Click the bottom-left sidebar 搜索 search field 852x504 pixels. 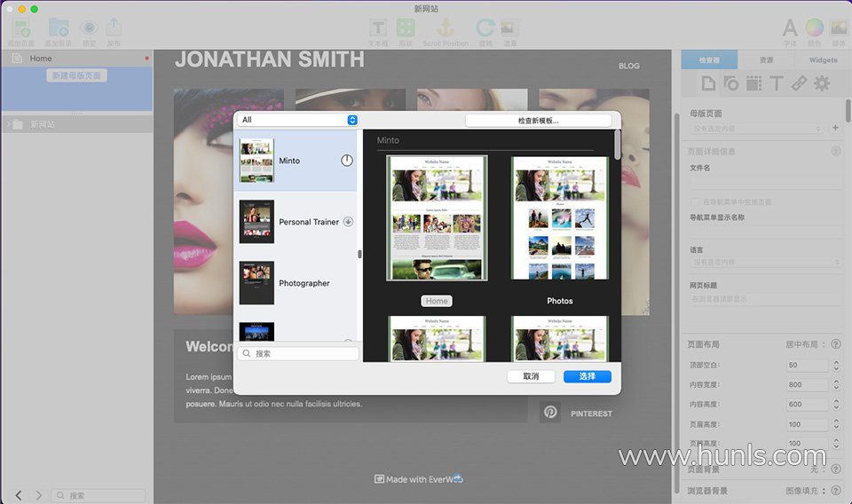[99, 495]
